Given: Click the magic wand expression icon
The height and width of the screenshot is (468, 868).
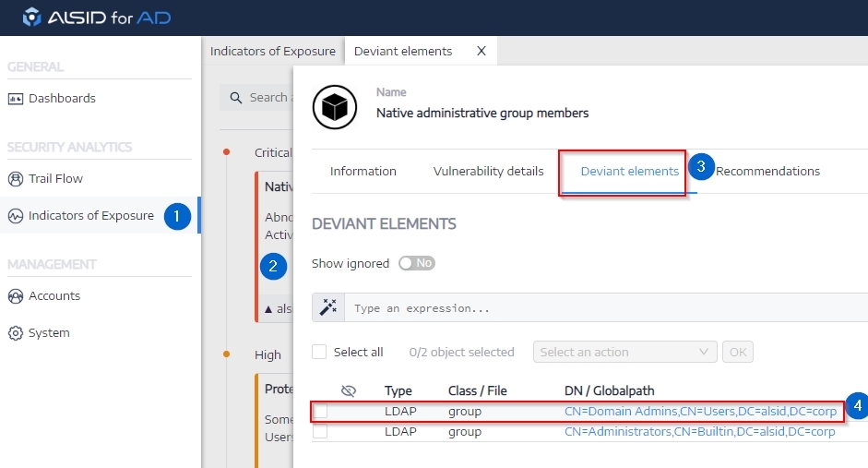Looking at the screenshot, I should (x=328, y=307).
